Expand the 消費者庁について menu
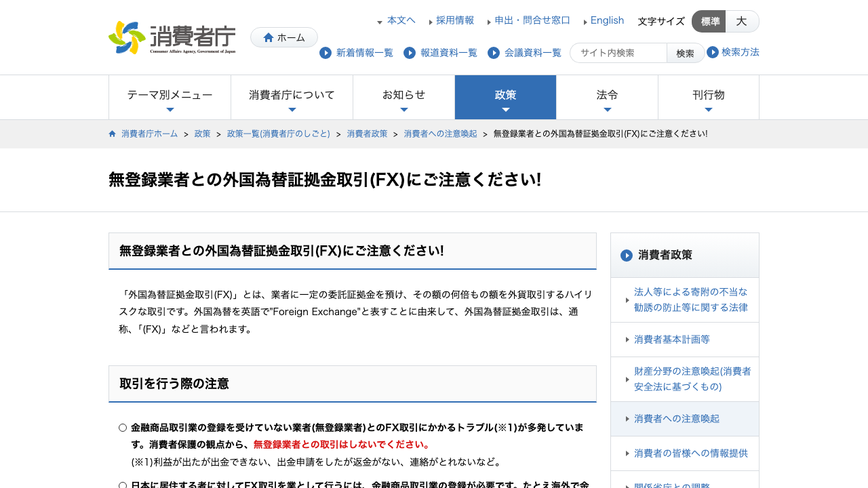Image resolution: width=868 pixels, height=488 pixels. tap(292, 98)
